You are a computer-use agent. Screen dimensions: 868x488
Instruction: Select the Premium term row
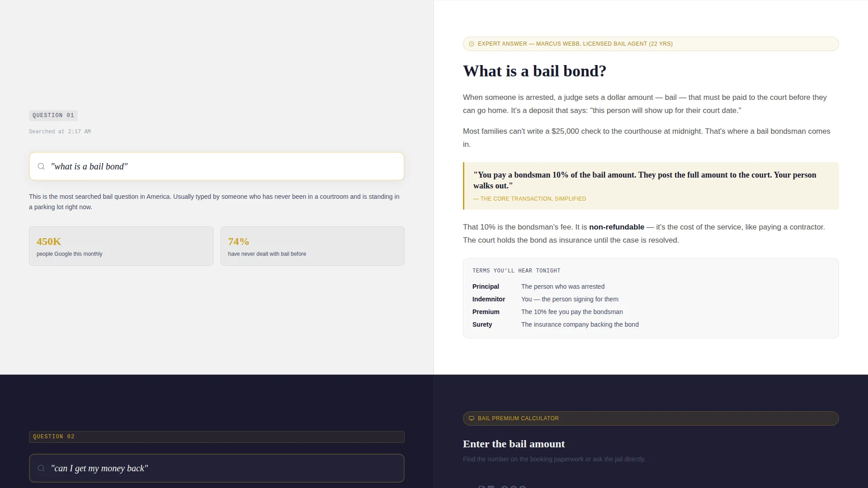pos(651,312)
